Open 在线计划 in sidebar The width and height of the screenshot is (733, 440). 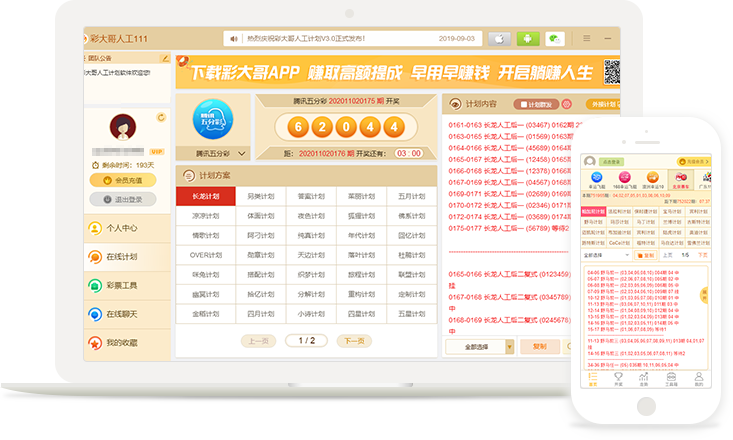[x=127, y=257]
